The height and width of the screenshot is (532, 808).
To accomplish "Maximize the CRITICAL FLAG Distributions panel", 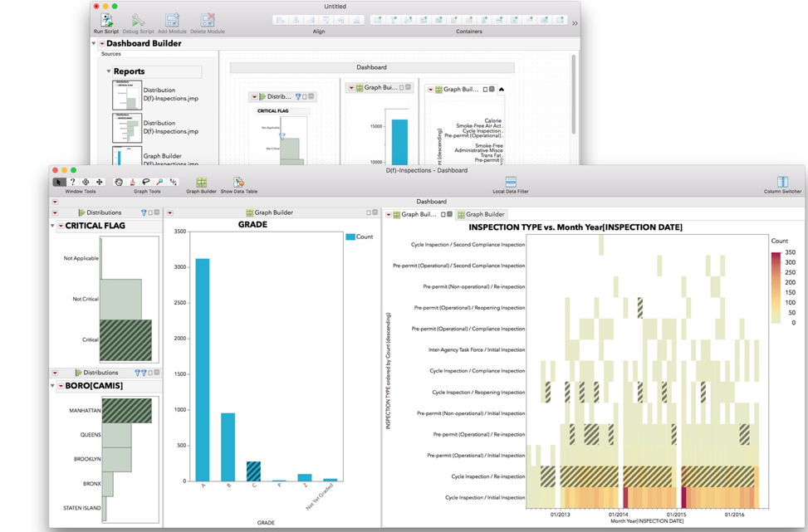I will point(150,212).
